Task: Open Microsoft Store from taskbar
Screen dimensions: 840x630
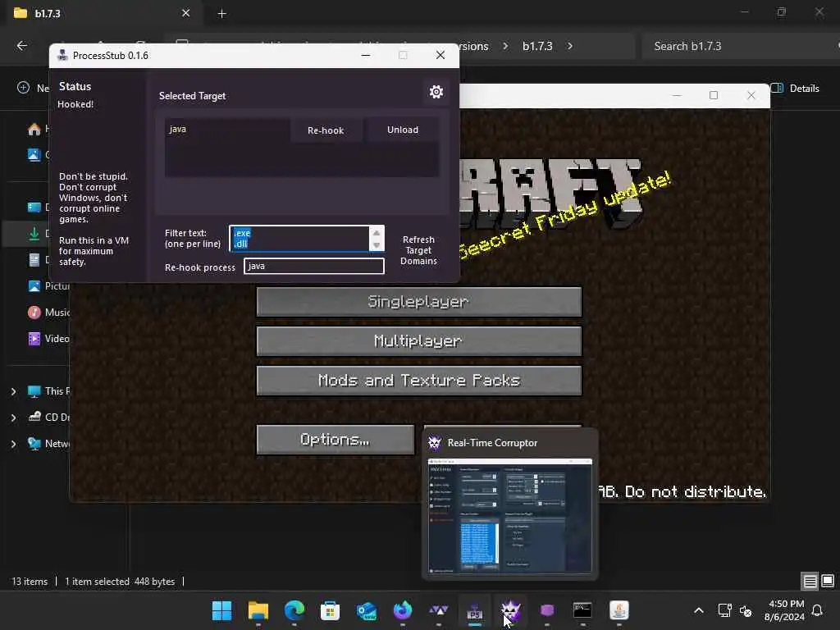Action: tap(330, 610)
